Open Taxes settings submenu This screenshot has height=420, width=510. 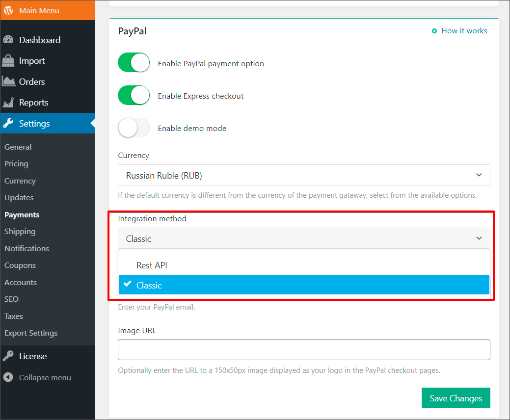[x=14, y=316]
